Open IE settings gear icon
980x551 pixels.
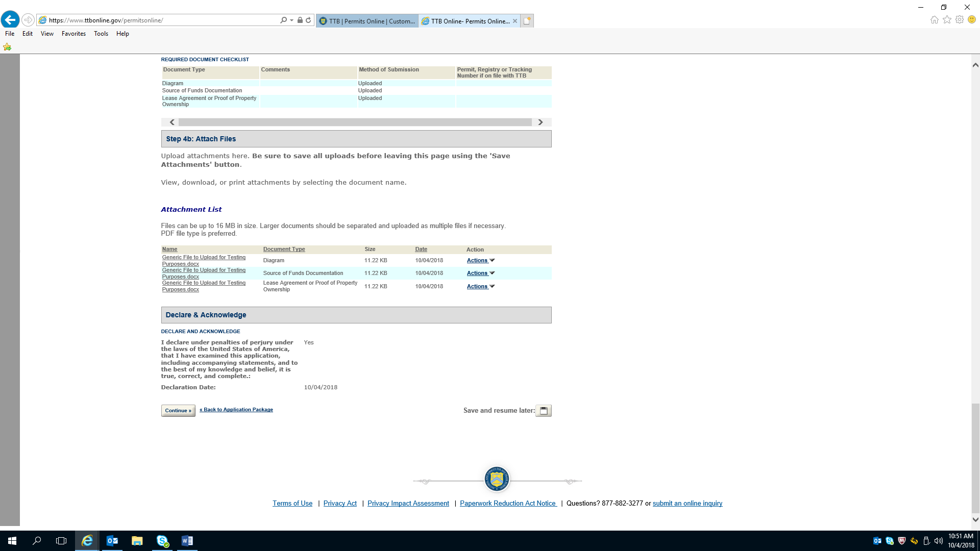(960, 20)
